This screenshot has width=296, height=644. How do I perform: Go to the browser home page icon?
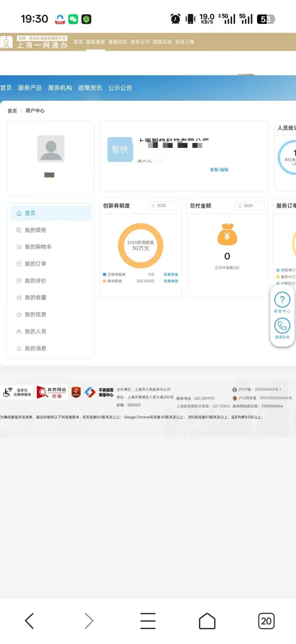click(x=207, y=621)
